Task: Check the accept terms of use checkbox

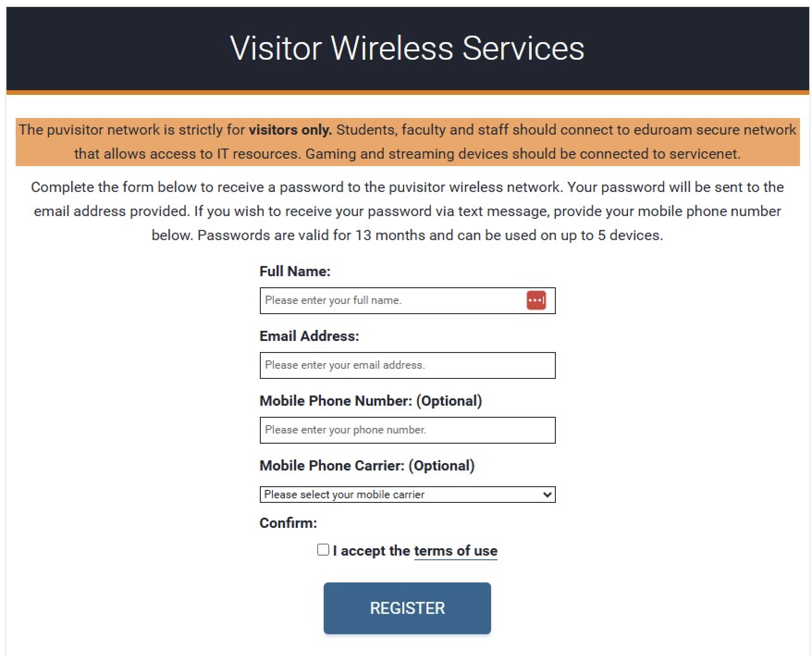Action: 323,550
